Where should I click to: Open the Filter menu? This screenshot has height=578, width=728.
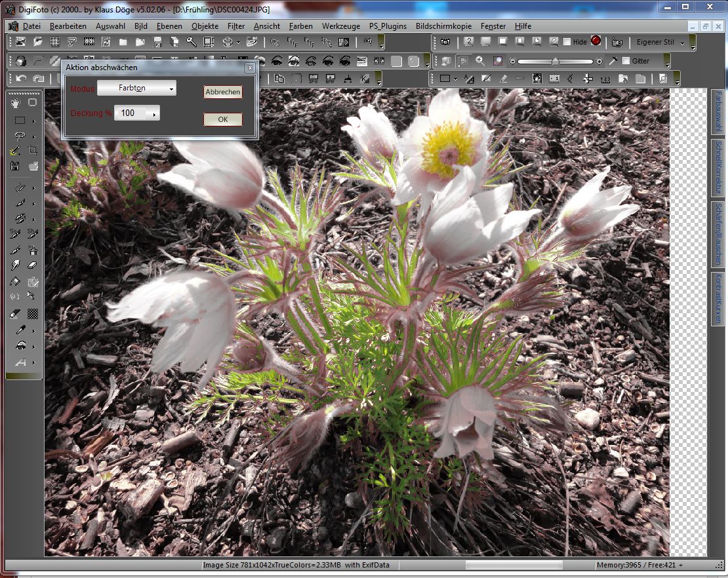point(236,26)
